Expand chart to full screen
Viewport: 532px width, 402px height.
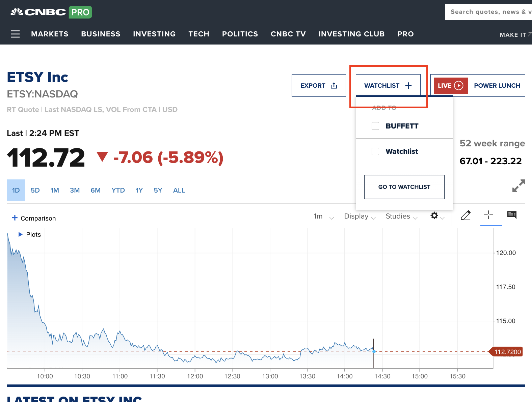[518, 186]
